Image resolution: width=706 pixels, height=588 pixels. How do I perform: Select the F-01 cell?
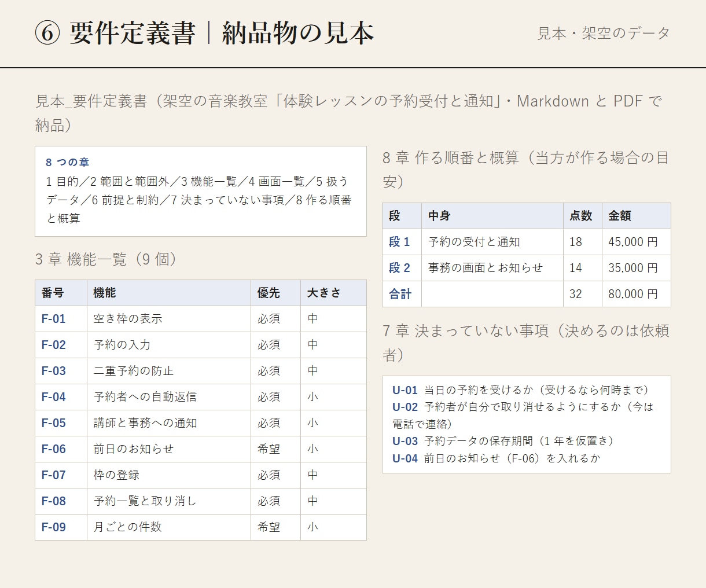click(x=61, y=319)
